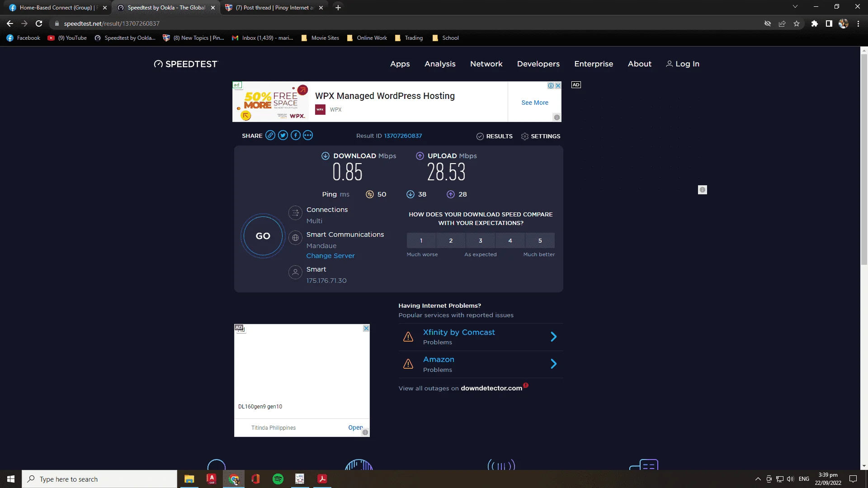Click the address bar URL

tap(112, 23)
